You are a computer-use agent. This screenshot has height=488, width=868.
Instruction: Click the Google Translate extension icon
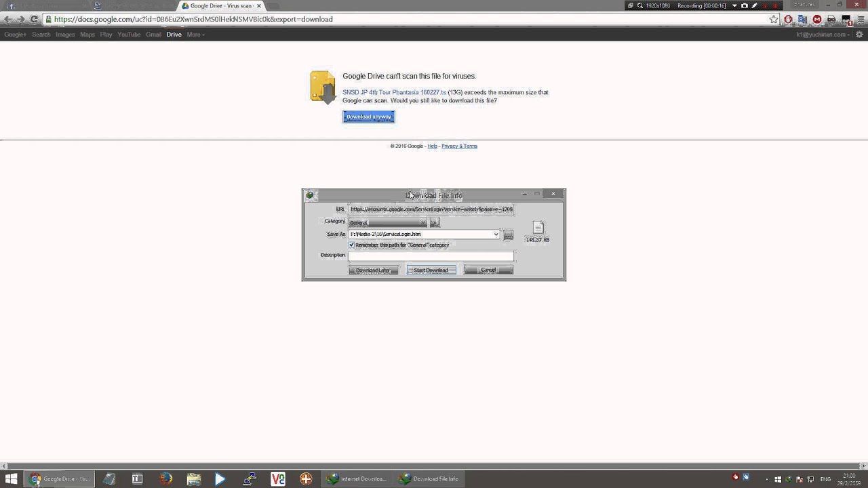(803, 19)
